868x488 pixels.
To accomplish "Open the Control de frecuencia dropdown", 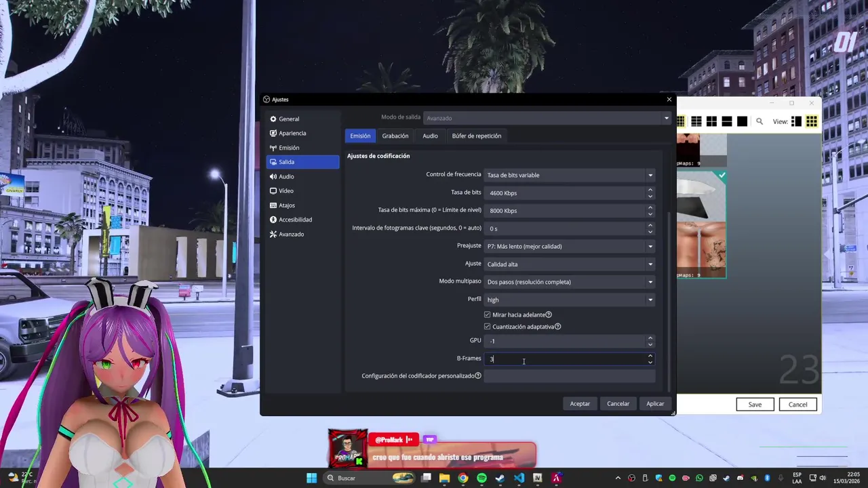I will pos(570,175).
